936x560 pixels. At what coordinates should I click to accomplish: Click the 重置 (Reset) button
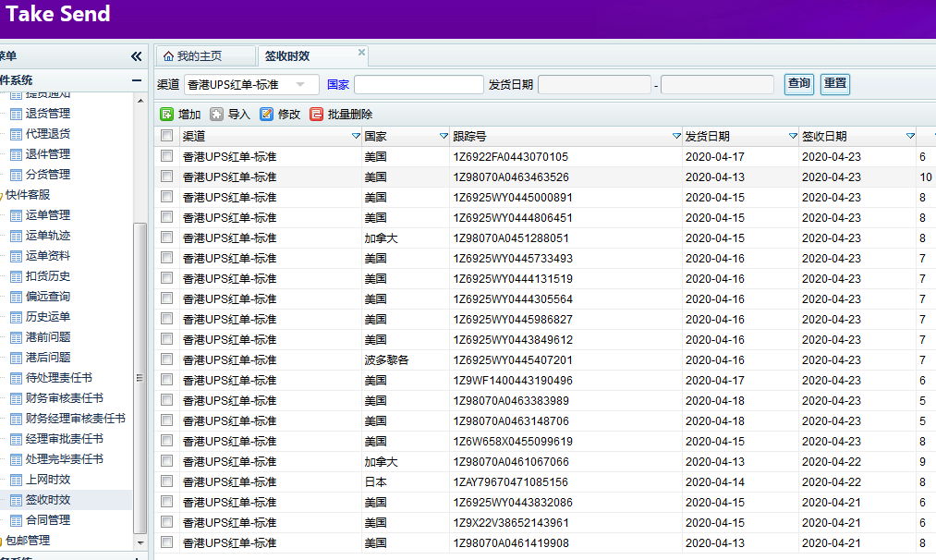click(x=834, y=84)
